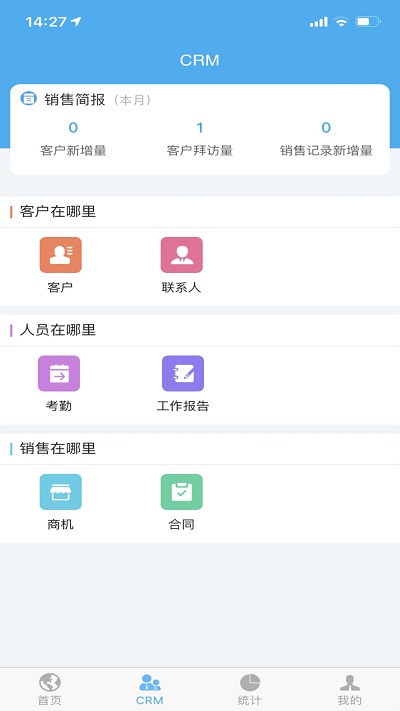Open the 考勤 attendance icon
Viewport: 400px width, 711px height.
pyautogui.click(x=59, y=373)
